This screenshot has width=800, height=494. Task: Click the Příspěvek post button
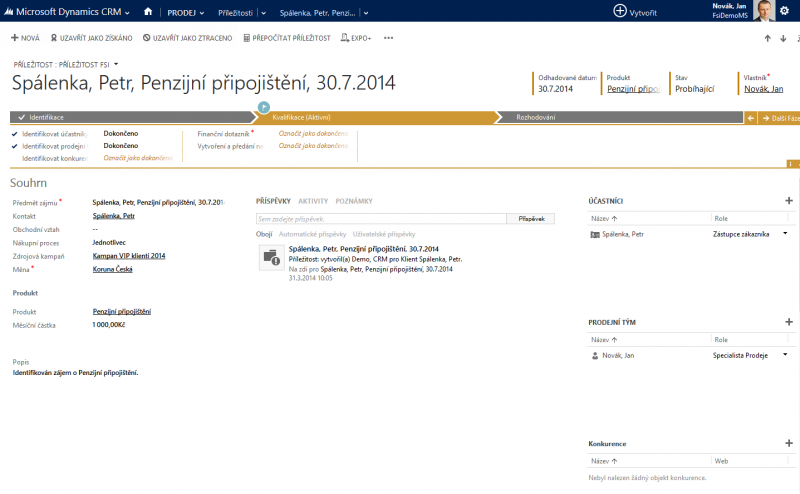tap(531, 219)
